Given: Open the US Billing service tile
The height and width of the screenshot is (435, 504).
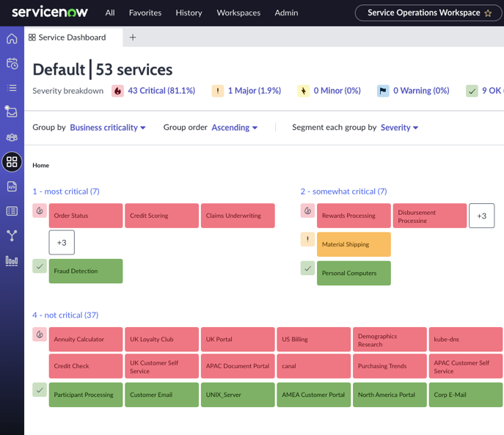Looking at the screenshot, I should pos(314,339).
